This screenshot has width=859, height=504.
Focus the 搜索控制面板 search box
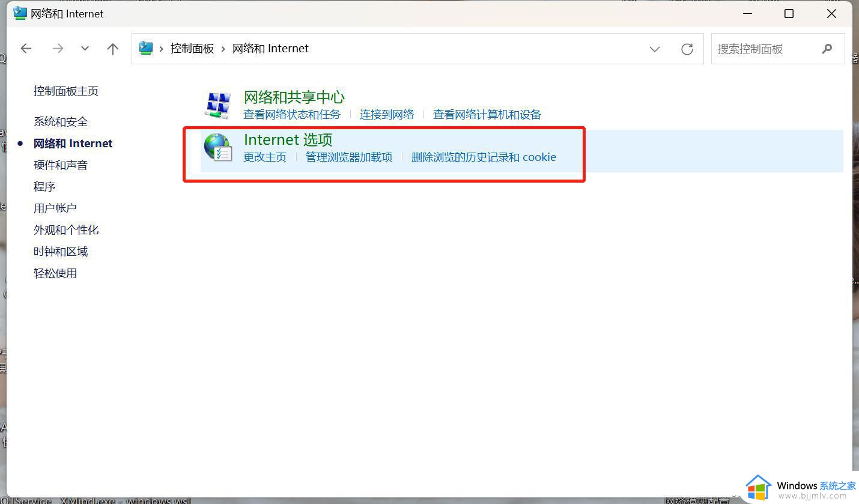click(778, 49)
